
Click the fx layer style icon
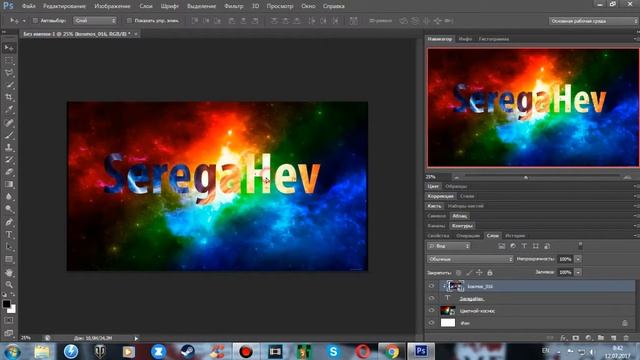coord(564,338)
